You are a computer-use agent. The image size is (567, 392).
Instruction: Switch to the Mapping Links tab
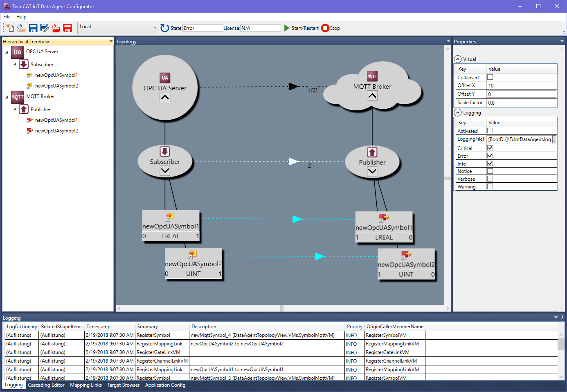point(86,385)
